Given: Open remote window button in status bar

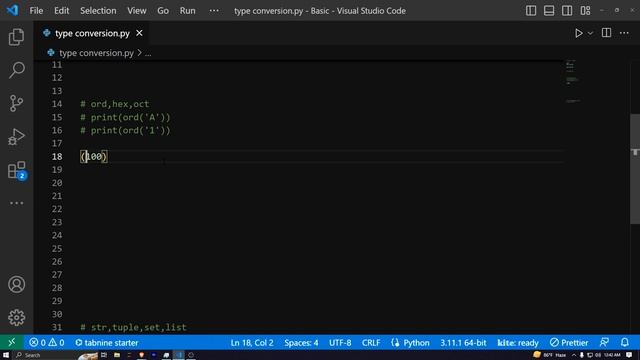Looking at the screenshot, I should click(x=11, y=342).
